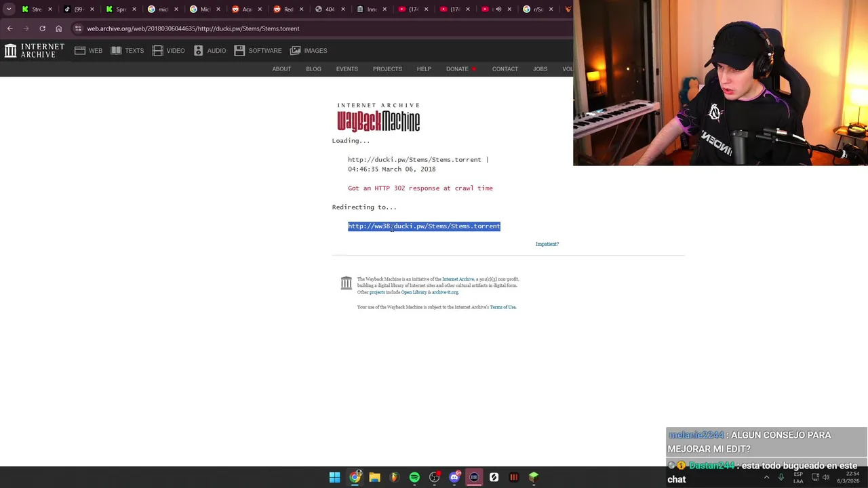This screenshot has height=488, width=868.
Task: Reload the Wayback Machine page
Action: pyautogui.click(x=42, y=28)
